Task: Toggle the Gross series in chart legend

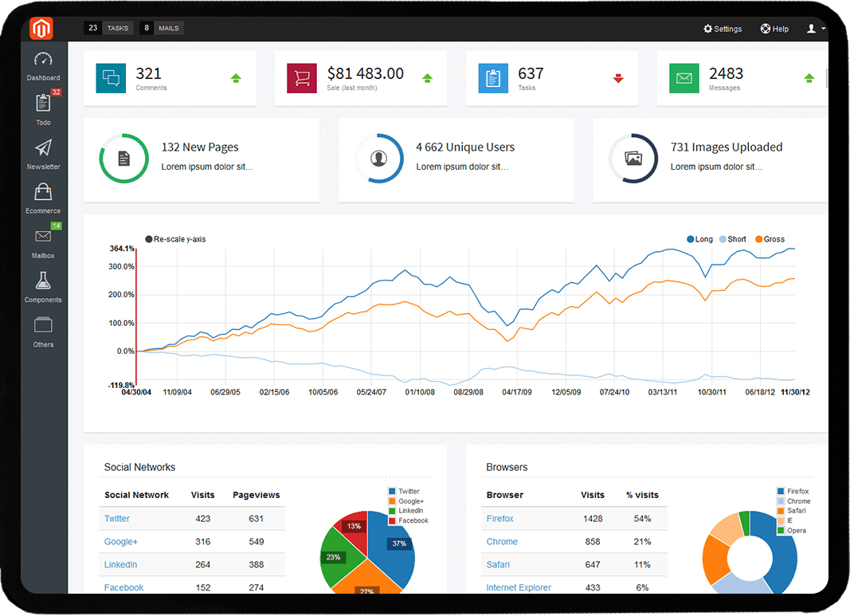Action: point(769,239)
